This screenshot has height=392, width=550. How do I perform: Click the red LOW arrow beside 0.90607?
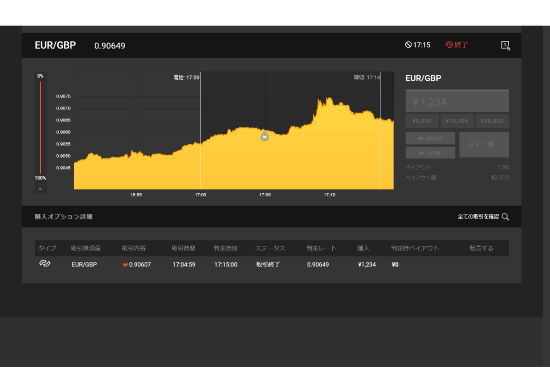click(x=125, y=265)
